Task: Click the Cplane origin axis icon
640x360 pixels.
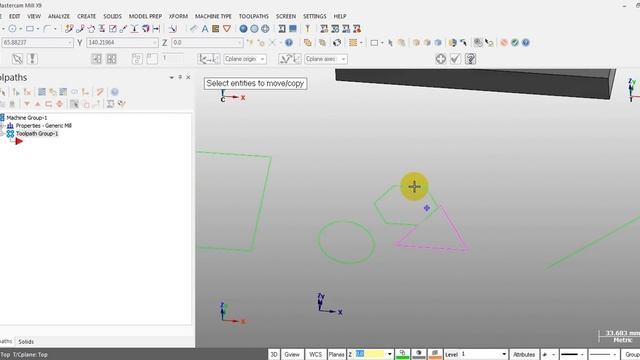Action: pyautogui.click(x=209, y=59)
